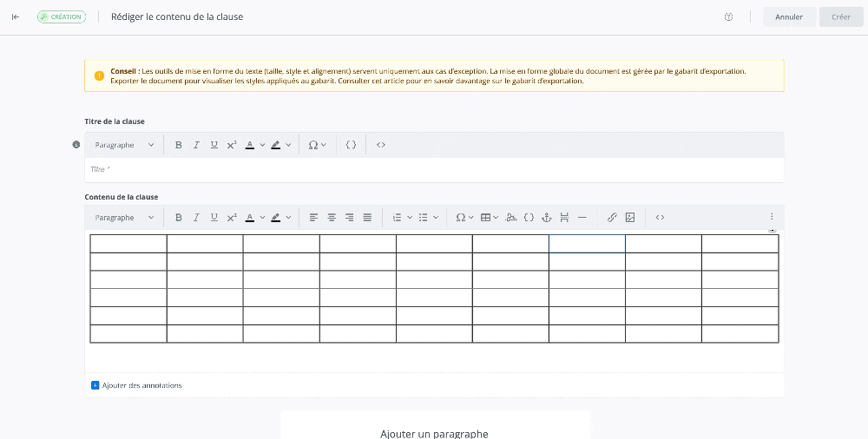The height and width of the screenshot is (439, 868).
Task: Open the content toolbar's three-dot more menu
Action: pos(772,218)
